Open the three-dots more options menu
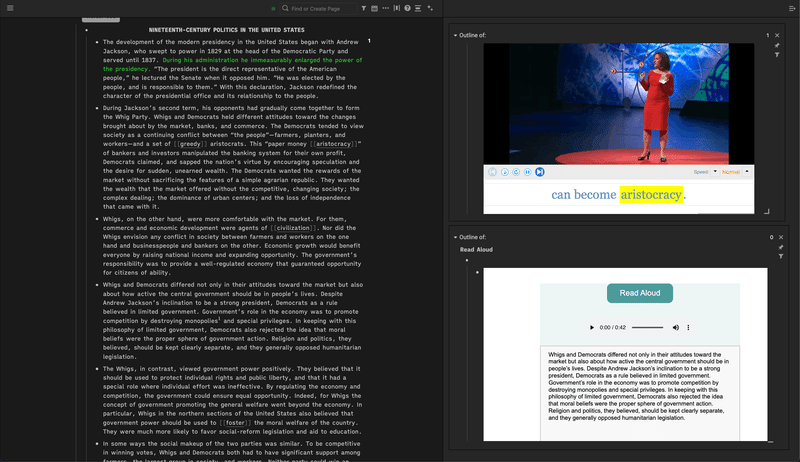Screen dimensions: 800x462 (386, 8)
